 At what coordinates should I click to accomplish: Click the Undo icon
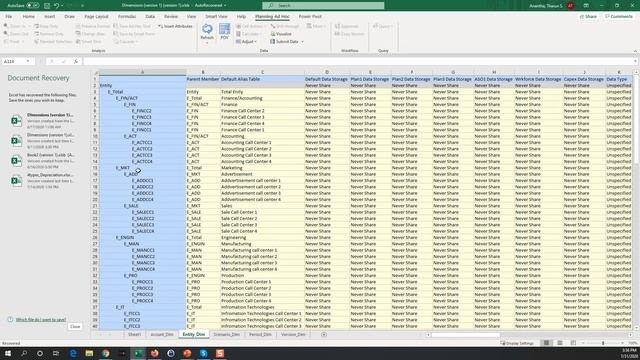tap(56, 6)
